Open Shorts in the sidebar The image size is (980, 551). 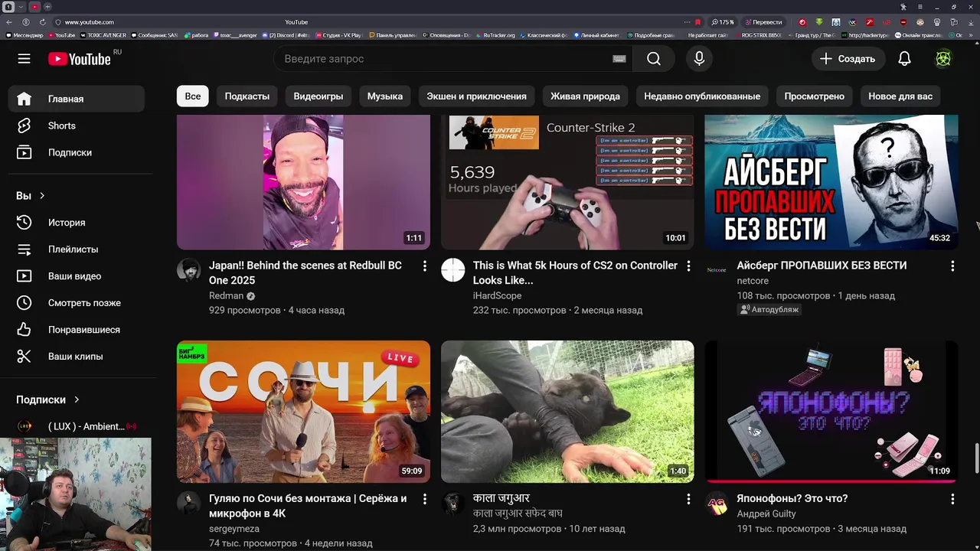click(77, 126)
